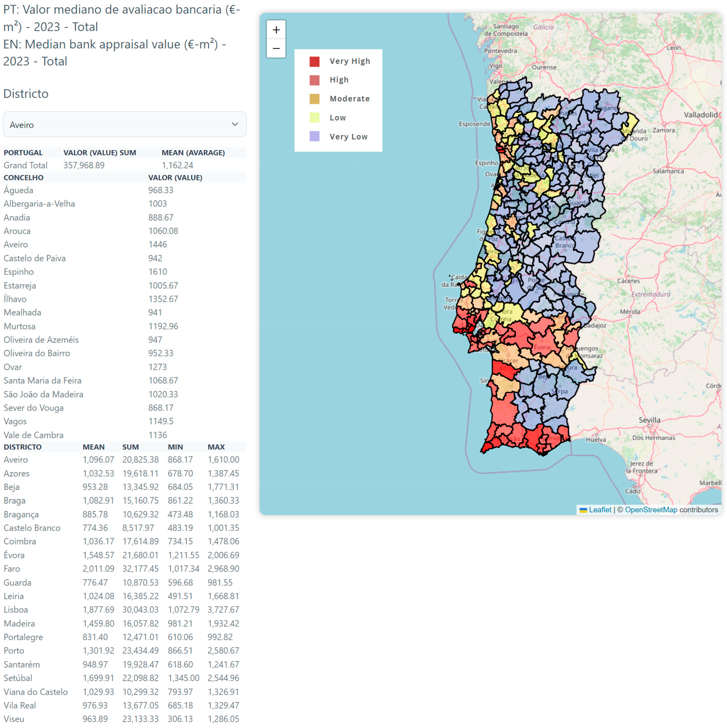Click the MAX column header
This screenshot has height=728, width=727.
[216, 447]
